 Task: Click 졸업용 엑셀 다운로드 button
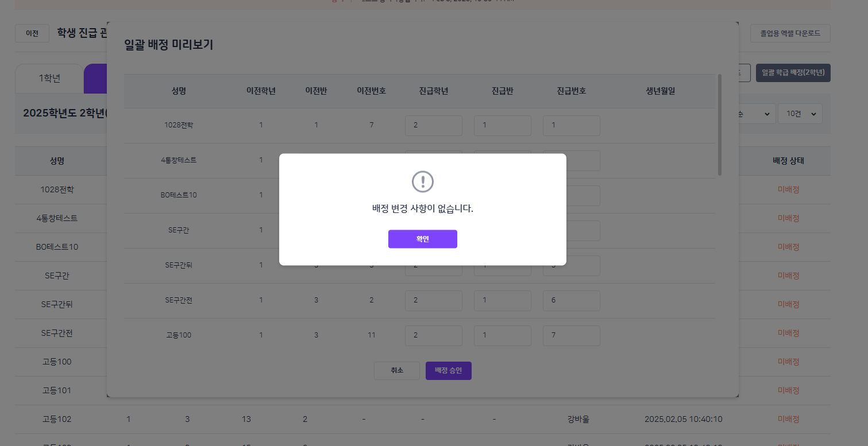(790, 33)
